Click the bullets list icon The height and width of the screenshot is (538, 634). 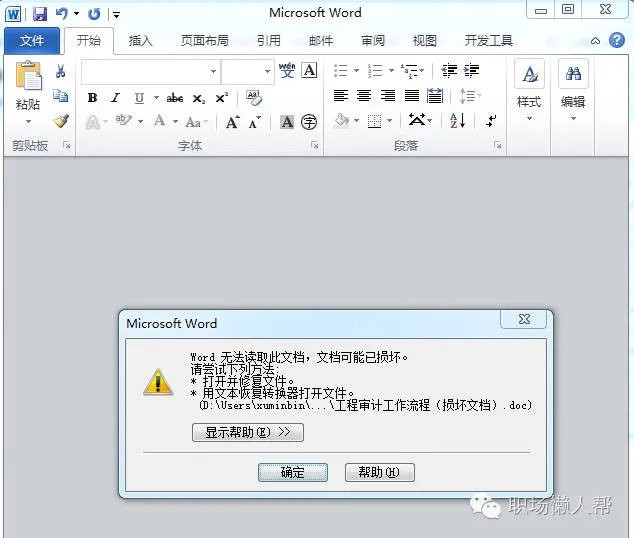coord(341,70)
